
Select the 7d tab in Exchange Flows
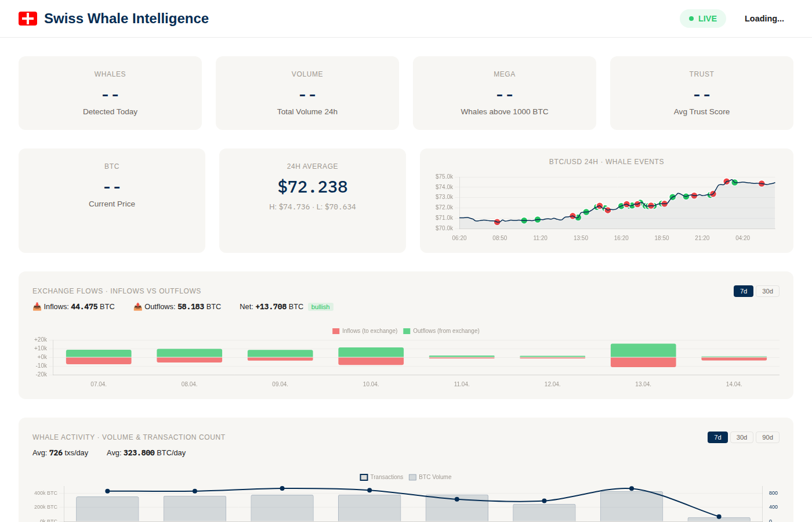point(743,291)
